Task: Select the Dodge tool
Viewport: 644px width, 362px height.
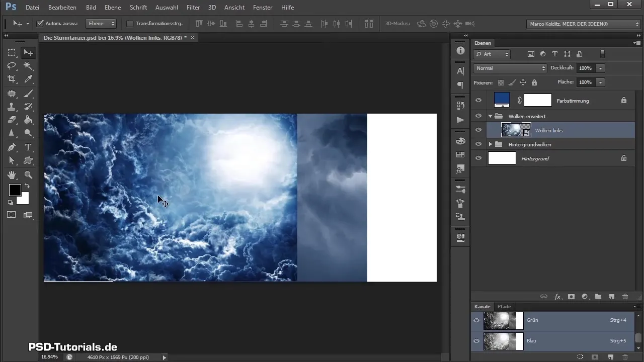Action: [x=28, y=133]
